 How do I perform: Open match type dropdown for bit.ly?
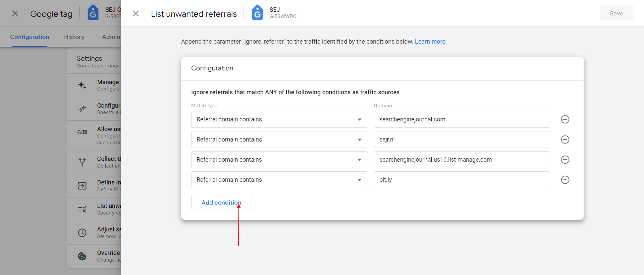(x=279, y=180)
